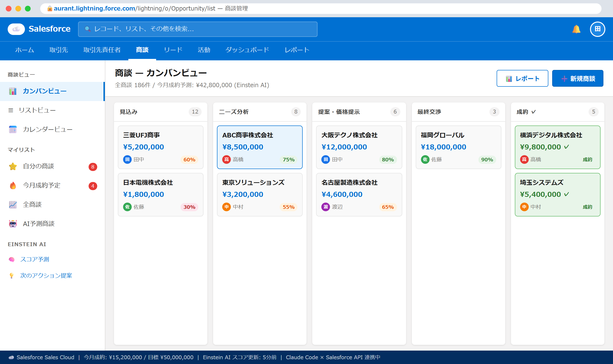Open the 全商談 list
The width and height of the screenshot is (613, 364).
52,205
